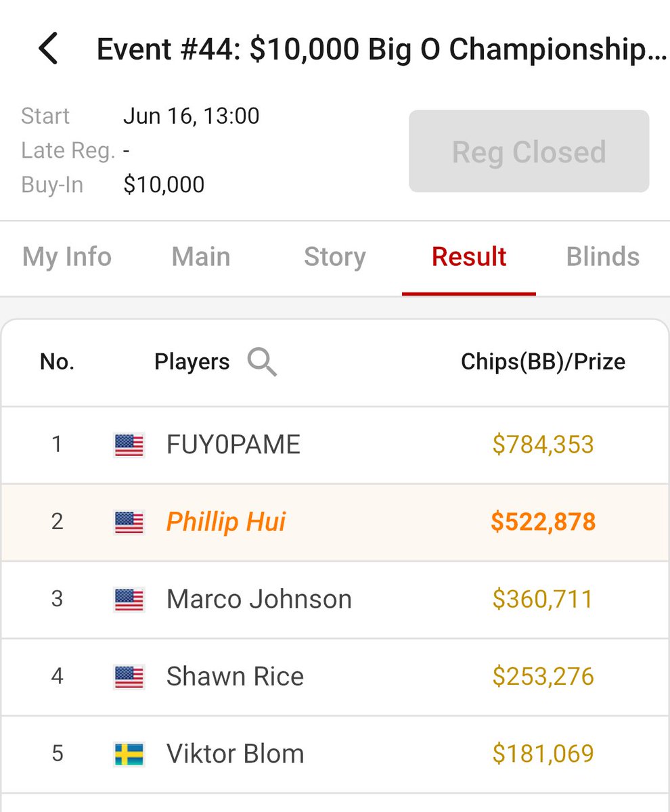670x812 pixels.
Task: Open the Story tab
Action: click(x=334, y=257)
